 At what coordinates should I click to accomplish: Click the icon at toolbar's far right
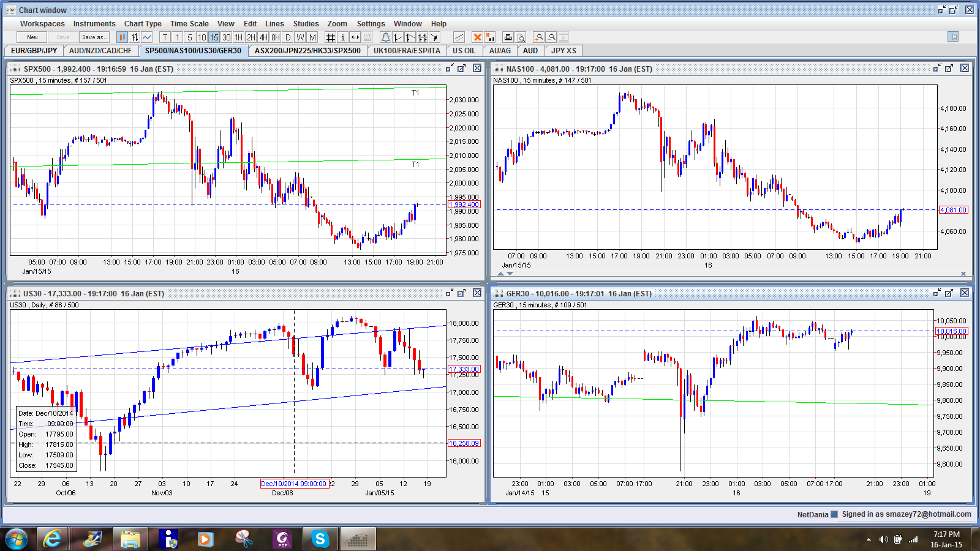(x=953, y=37)
